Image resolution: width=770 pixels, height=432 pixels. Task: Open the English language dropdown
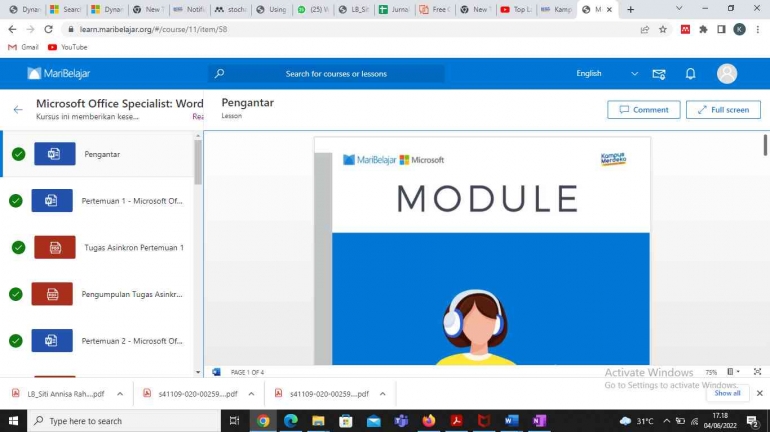tap(606, 73)
